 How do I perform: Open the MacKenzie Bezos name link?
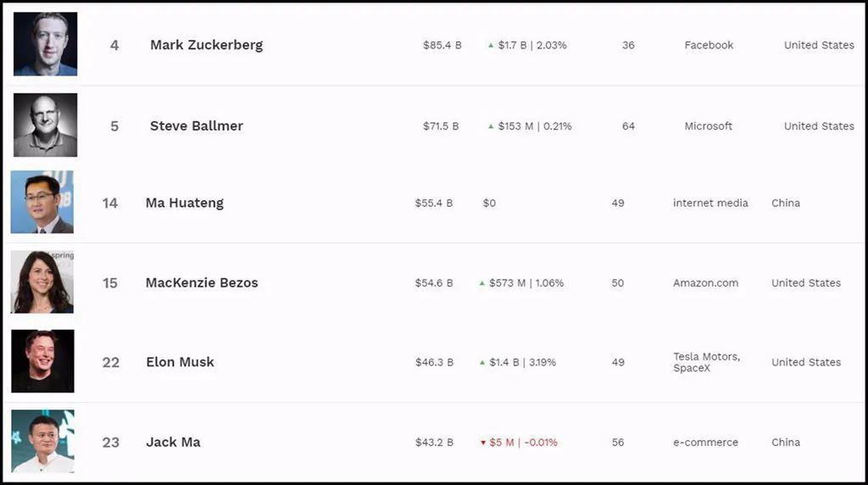202,282
